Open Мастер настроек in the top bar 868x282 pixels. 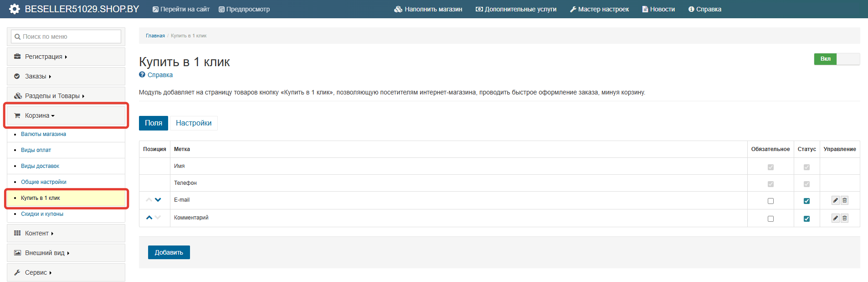(599, 9)
